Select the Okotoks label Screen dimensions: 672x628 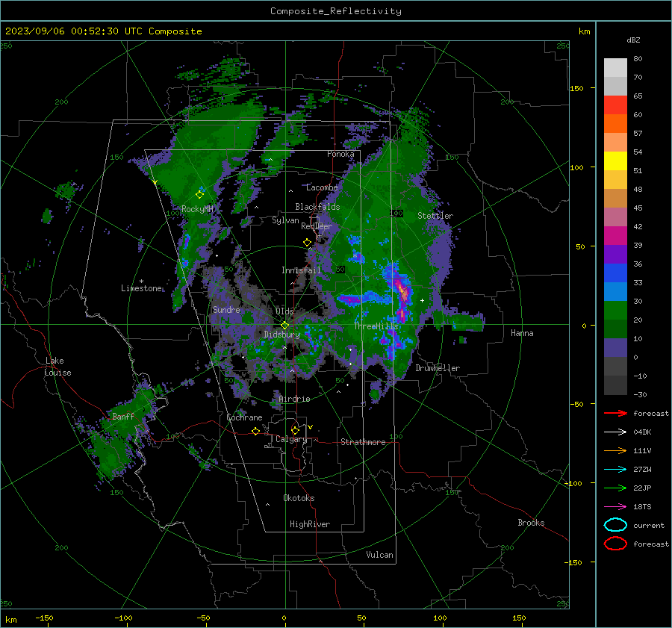[x=299, y=497]
